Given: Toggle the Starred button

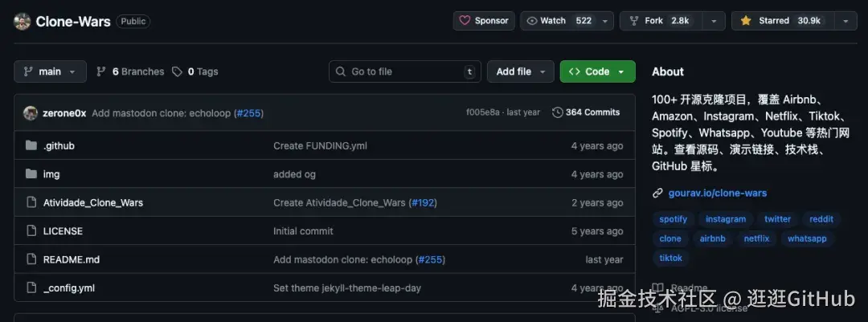Looking at the screenshot, I should coord(780,21).
